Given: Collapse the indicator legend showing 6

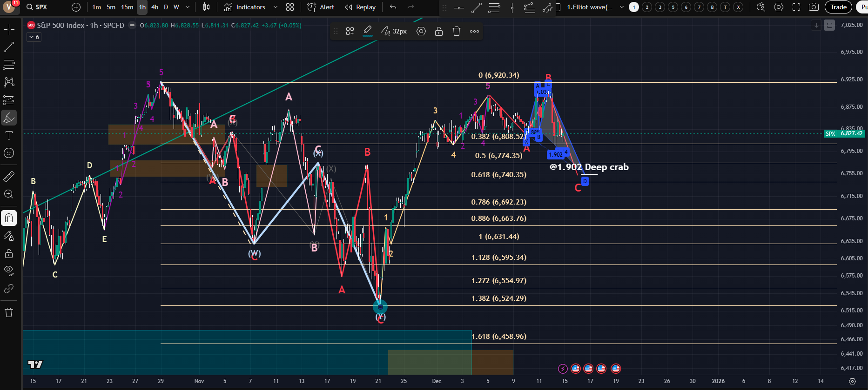Looking at the screenshot, I should [32, 37].
